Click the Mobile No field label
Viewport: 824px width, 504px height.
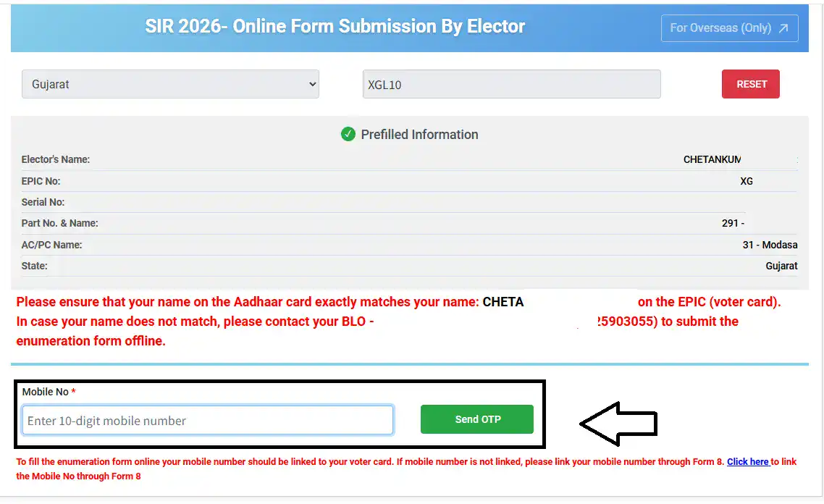(46, 392)
